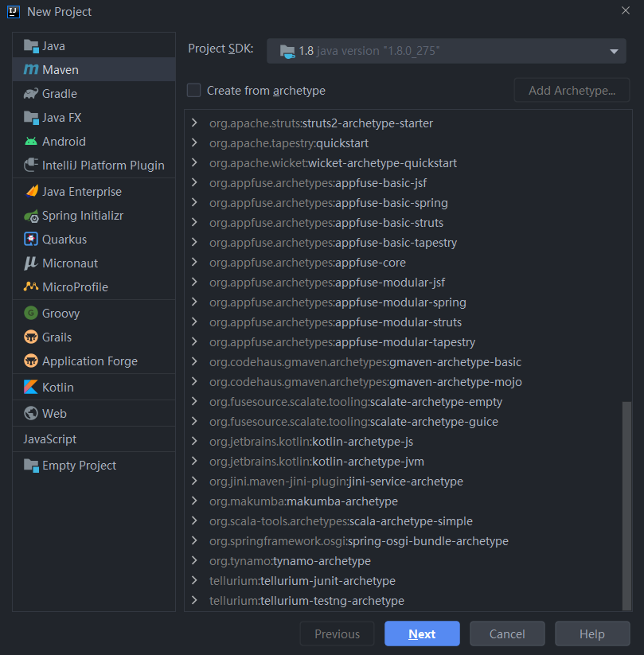The image size is (644, 655).
Task: Expand struts2-archetype-starter node
Action: point(194,123)
